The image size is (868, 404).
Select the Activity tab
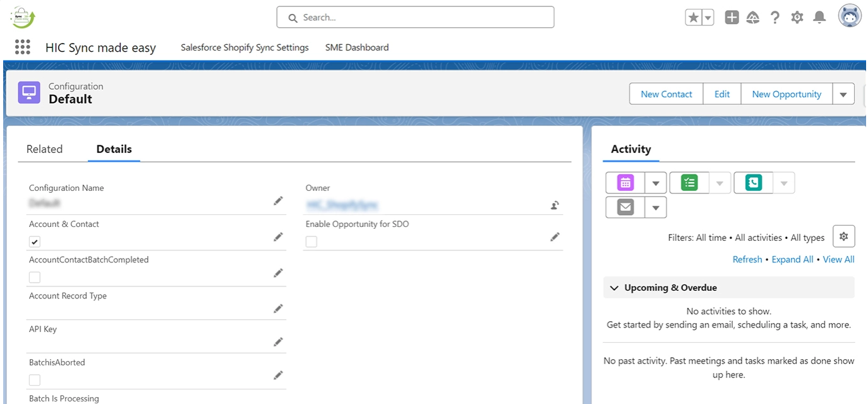pyautogui.click(x=630, y=149)
